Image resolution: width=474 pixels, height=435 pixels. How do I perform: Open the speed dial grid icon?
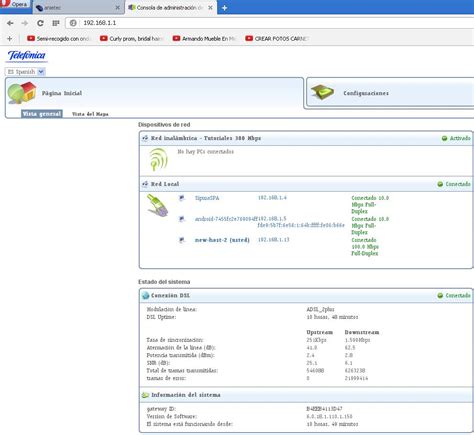pyautogui.click(x=56, y=23)
